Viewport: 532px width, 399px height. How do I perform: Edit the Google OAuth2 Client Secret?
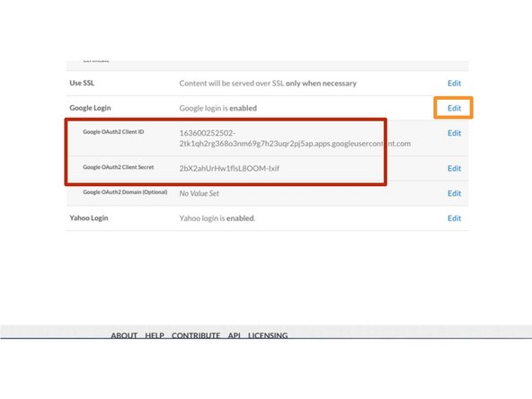tap(454, 168)
